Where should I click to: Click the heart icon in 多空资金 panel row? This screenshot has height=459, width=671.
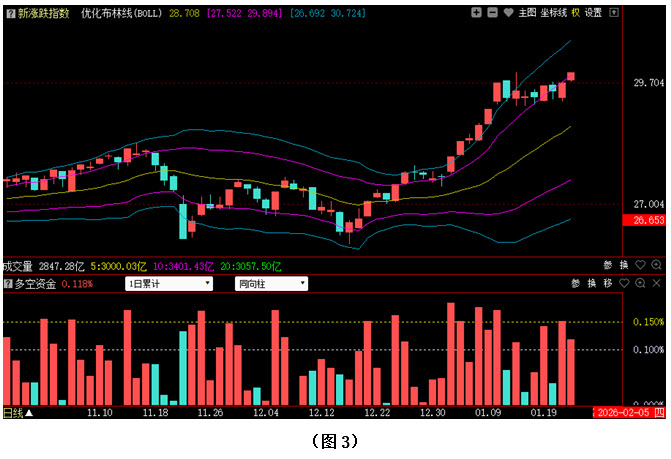622,284
